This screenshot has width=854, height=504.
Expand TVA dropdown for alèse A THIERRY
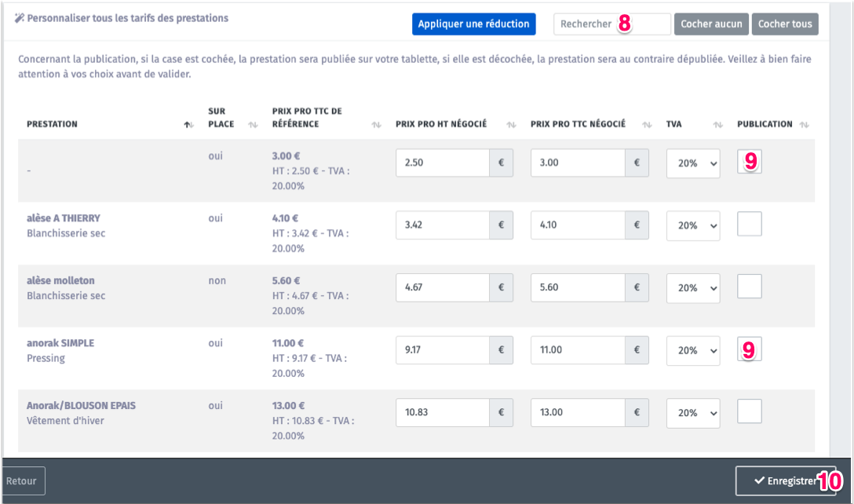693,225
